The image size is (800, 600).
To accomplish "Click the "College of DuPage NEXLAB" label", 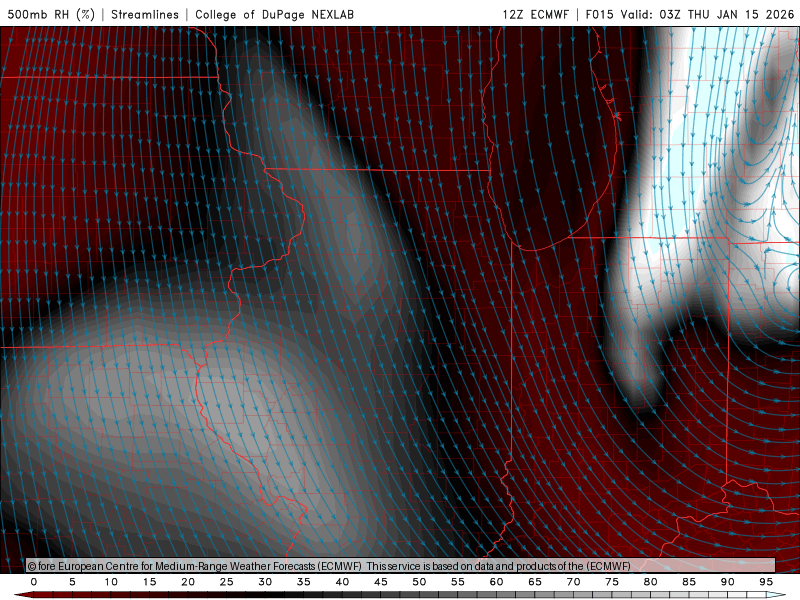I will click(x=274, y=14).
